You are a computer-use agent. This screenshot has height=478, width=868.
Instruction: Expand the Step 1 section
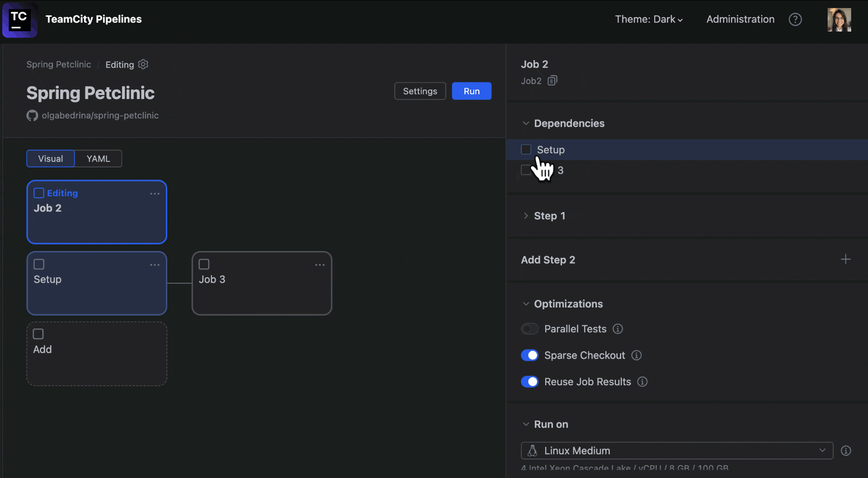point(526,216)
